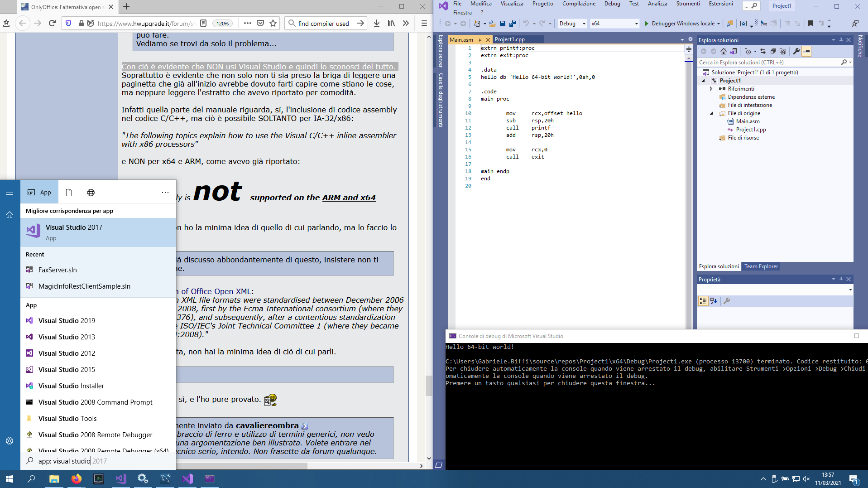
Task: Click tracking protection shield in address bar
Action: [x=68, y=23]
